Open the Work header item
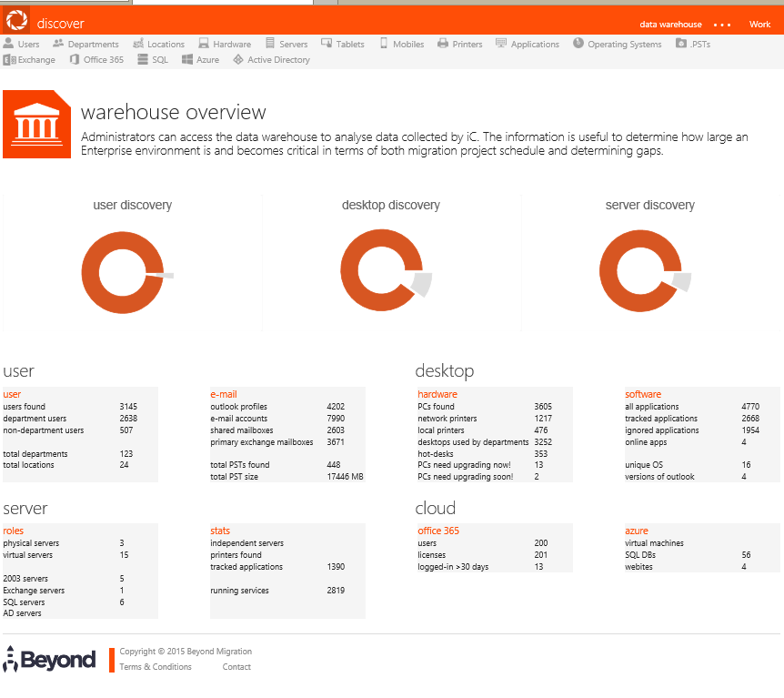Viewport: 784px width, 698px height. pyautogui.click(x=759, y=24)
